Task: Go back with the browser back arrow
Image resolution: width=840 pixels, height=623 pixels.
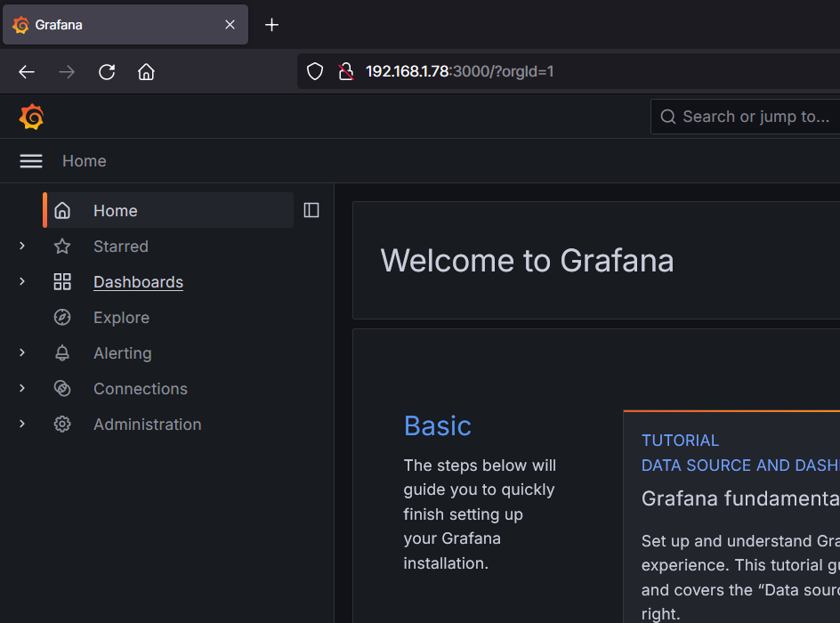Action: coord(27,72)
